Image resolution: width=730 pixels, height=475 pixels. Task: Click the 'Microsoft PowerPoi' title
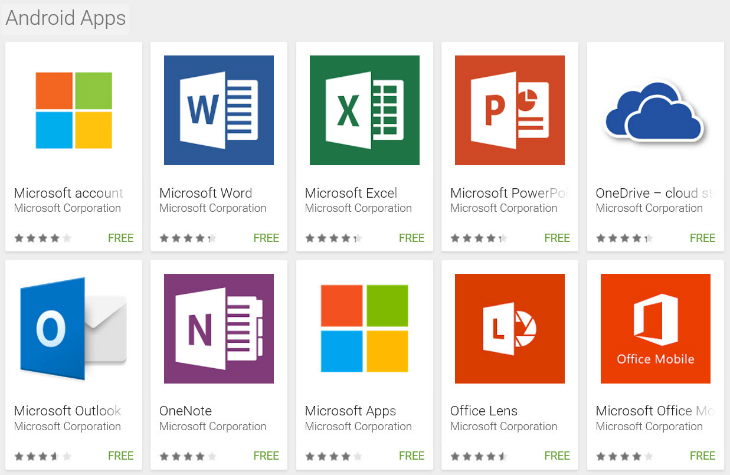point(510,193)
